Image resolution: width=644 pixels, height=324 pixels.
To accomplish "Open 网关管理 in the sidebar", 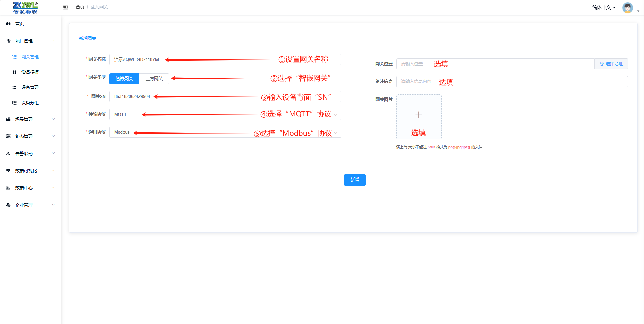I will tap(30, 57).
